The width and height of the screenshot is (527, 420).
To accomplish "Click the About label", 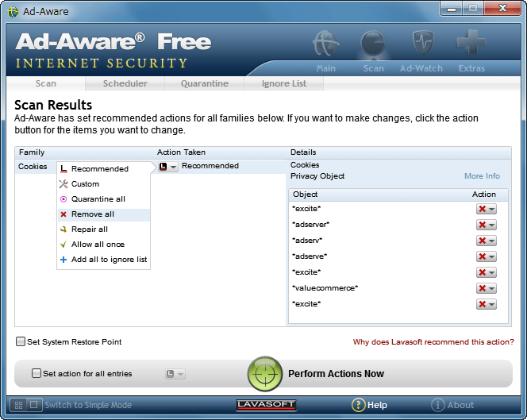I will [460, 405].
